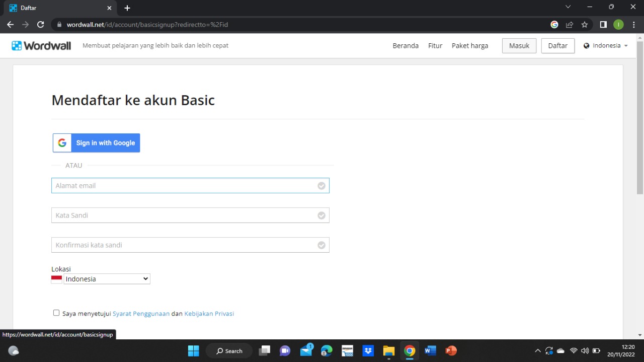Click the Daftar button

tap(558, 45)
